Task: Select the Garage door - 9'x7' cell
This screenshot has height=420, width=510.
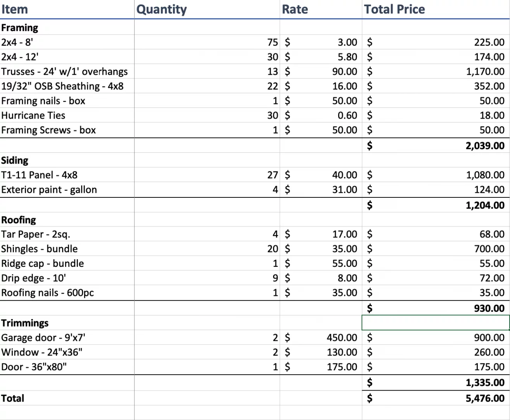Action: coord(67,337)
